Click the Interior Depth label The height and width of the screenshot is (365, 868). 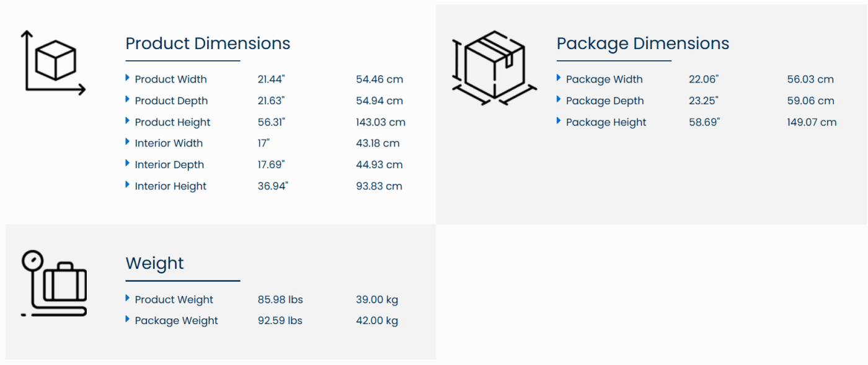169,164
